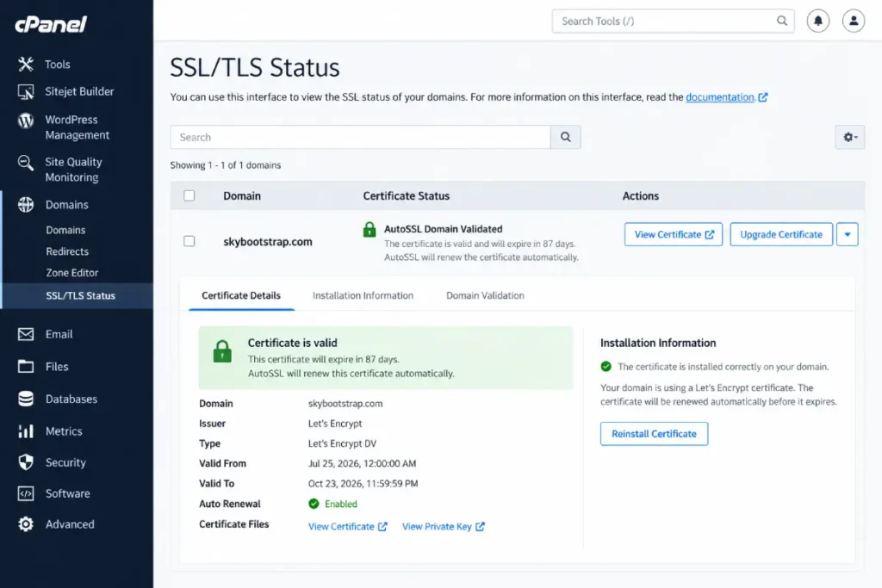Click the domain search magnifier button

565,137
